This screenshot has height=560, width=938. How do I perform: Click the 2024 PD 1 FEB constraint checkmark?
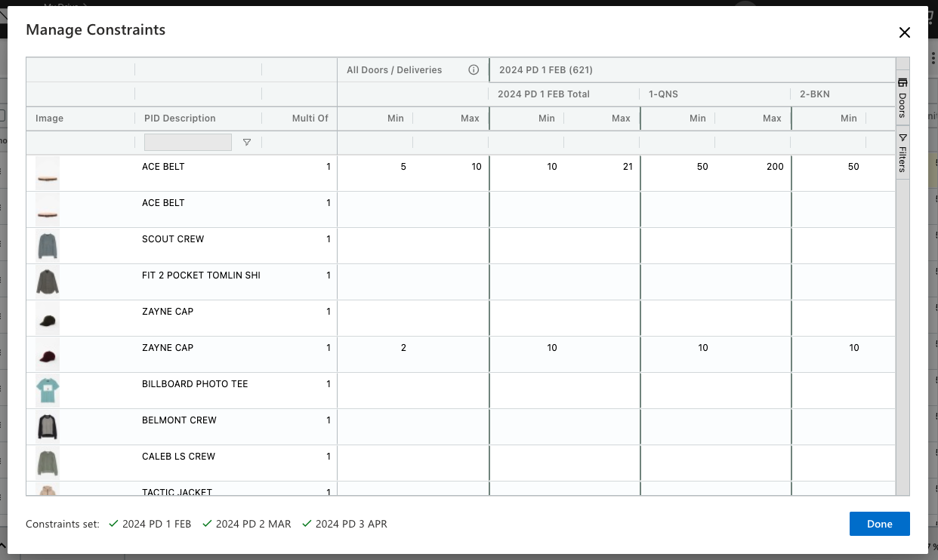click(x=114, y=524)
